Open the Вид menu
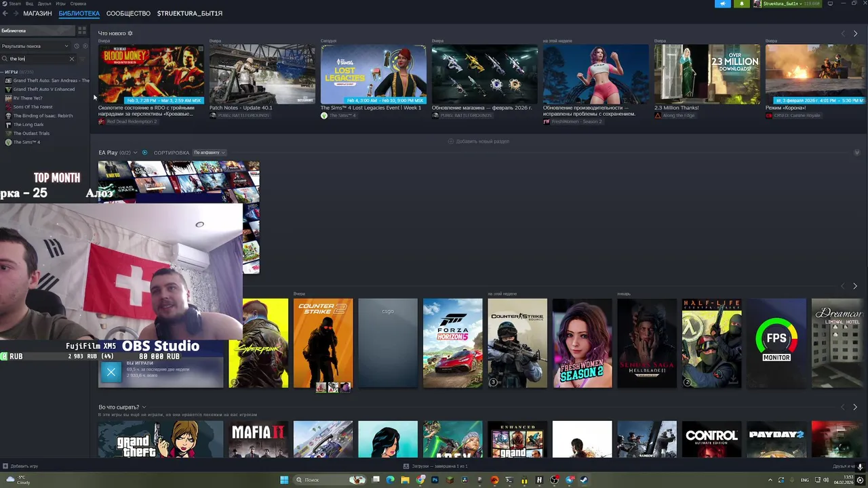Viewport: 868px width, 488px height. (x=29, y=3)
